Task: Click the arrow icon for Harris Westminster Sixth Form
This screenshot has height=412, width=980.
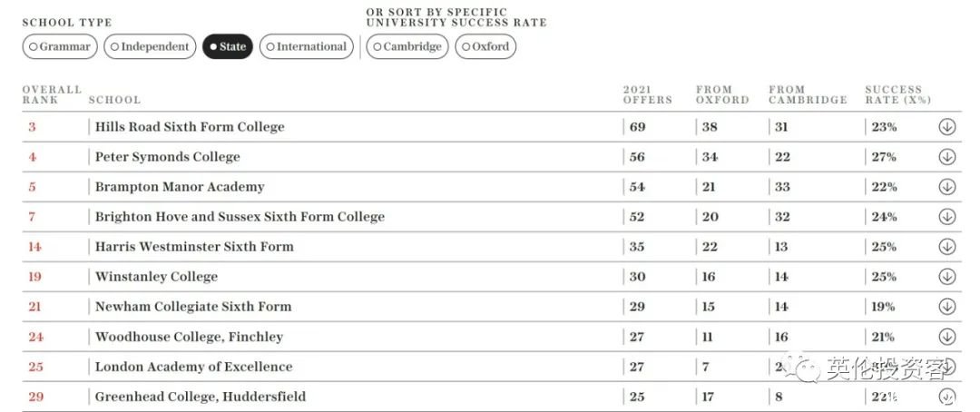Action: pos(946,247)
